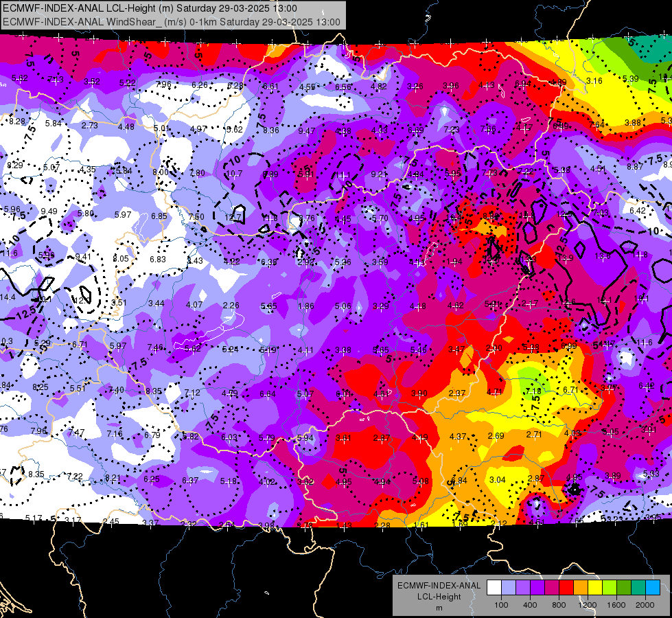Click the legend tick label 1600
The image size is (672, 618).
pos(616,605)
